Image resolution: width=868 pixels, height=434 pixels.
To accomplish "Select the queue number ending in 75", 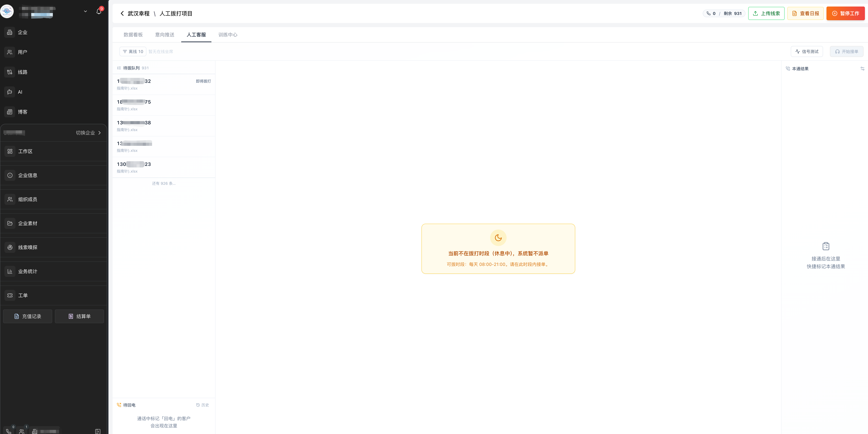I will [x=164, y=105].
